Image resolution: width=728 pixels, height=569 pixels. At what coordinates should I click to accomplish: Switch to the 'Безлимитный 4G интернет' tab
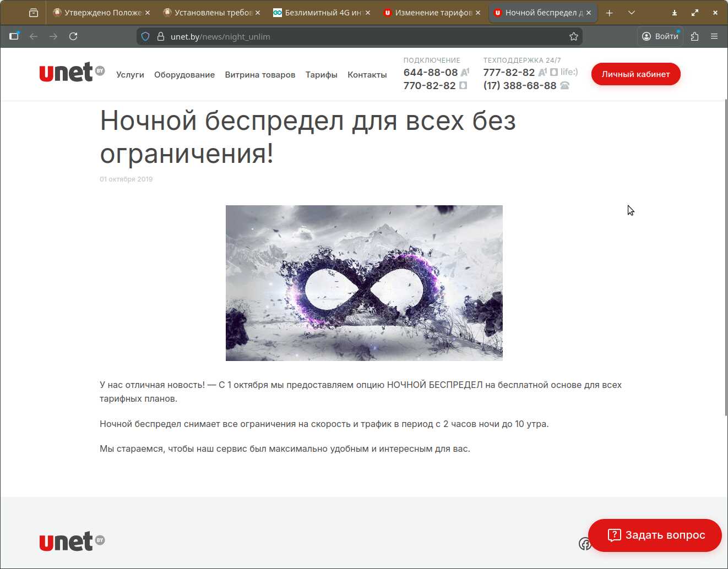point(322,13)
